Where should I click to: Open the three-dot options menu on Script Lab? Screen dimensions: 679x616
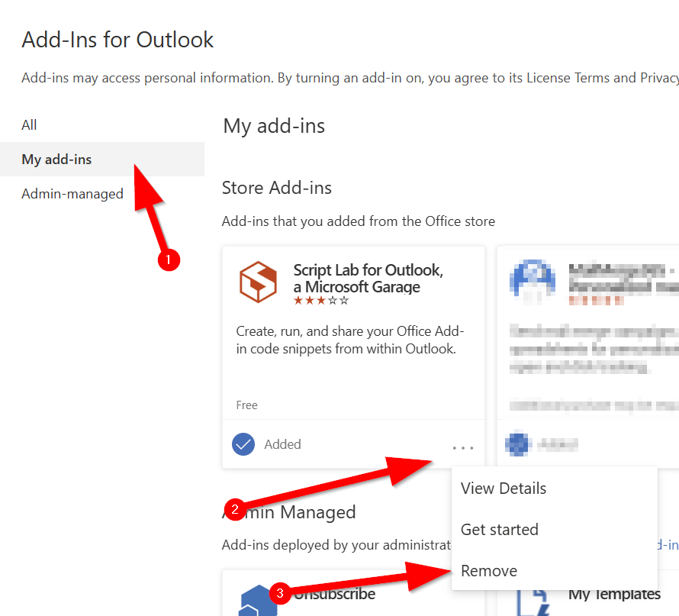pyautogui.click(x=463, y=449)
